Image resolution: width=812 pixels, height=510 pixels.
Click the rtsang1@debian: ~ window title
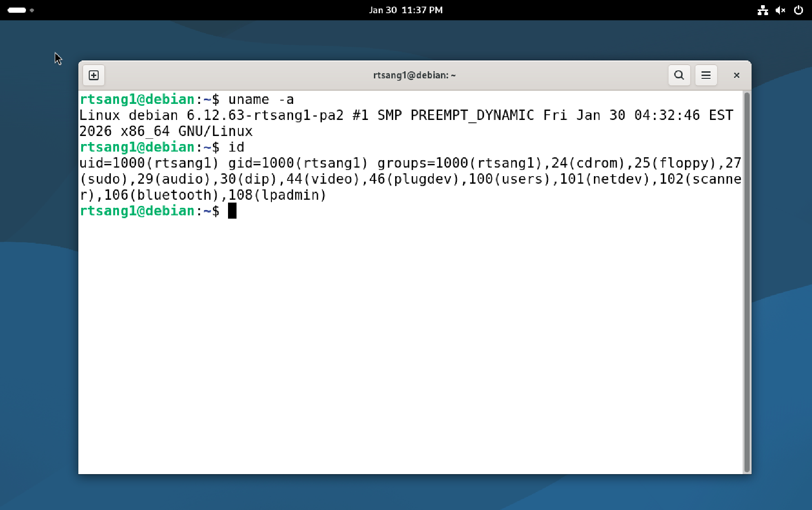(414, 76)
